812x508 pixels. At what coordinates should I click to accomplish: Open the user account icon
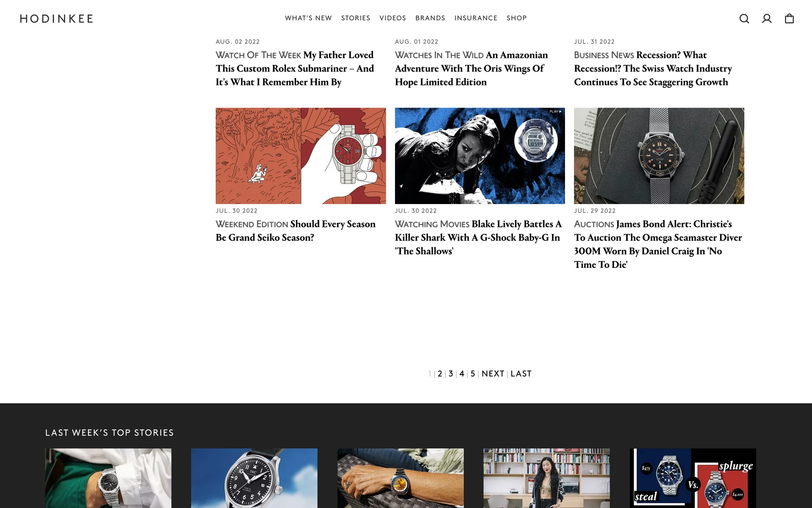(x=767, y=19)
